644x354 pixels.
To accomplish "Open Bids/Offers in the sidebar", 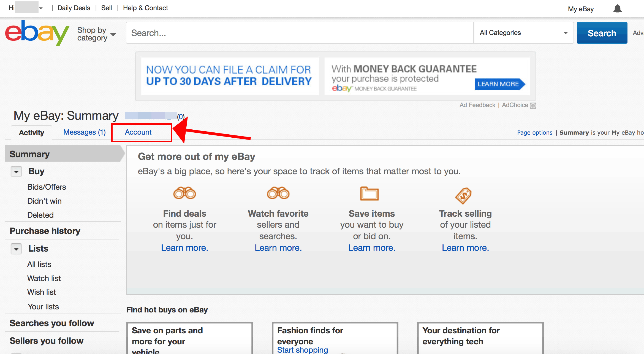I will coord(47,187).
